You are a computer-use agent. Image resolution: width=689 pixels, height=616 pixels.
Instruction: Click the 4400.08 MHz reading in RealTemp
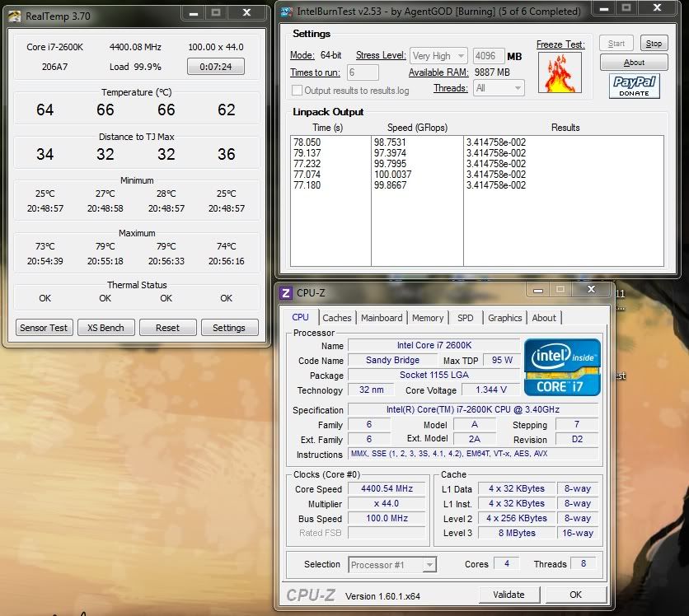pos(135,47)
